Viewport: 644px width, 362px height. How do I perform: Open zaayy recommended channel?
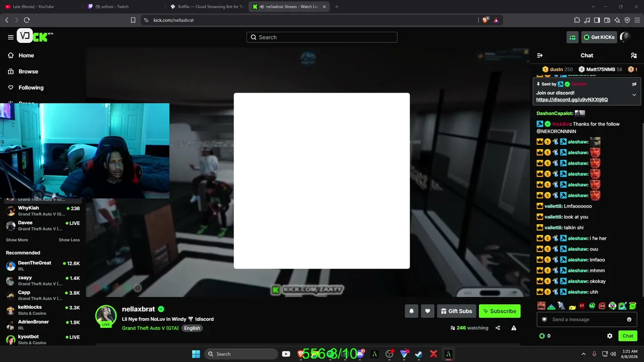pos(43,281)
